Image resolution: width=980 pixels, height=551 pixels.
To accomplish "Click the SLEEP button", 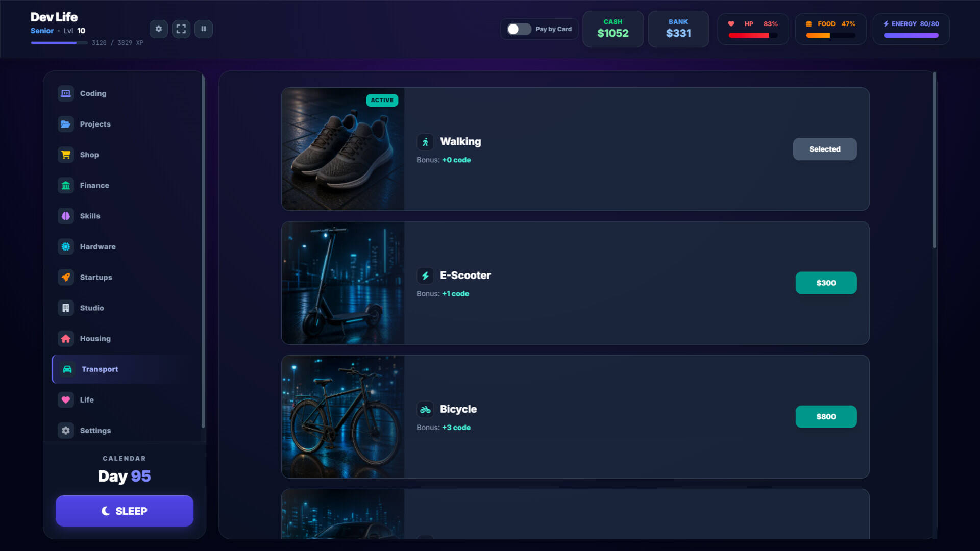I will [125, 511].
